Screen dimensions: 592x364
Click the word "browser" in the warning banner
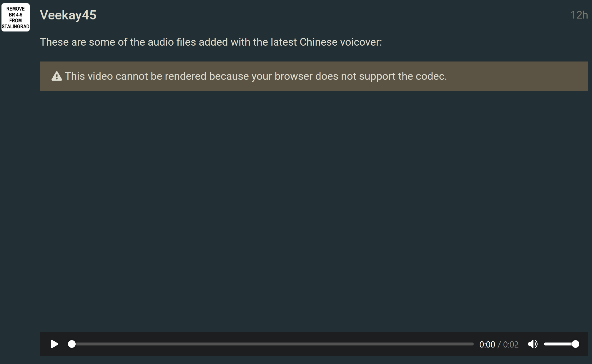pos(293,76)
